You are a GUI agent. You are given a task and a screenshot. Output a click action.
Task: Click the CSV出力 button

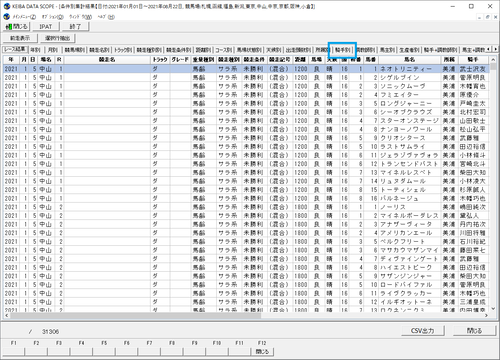(422, 331)
